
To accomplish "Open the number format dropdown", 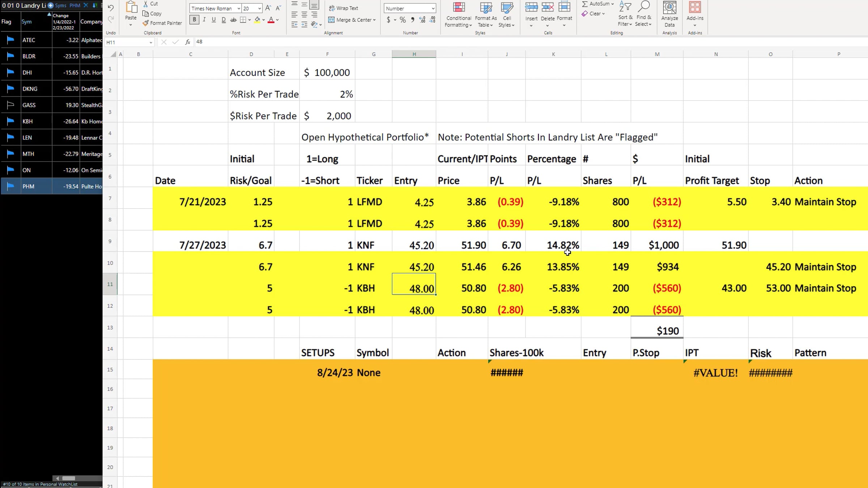I will [x=433, y=8].
